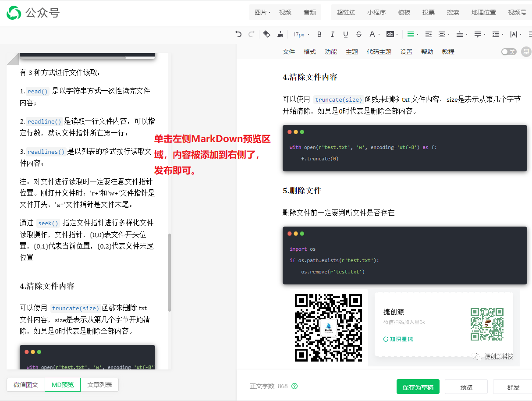Click the font color A icon
This screenshot has height=401, width=532.
pyautogui.click(x=372, y=34)
